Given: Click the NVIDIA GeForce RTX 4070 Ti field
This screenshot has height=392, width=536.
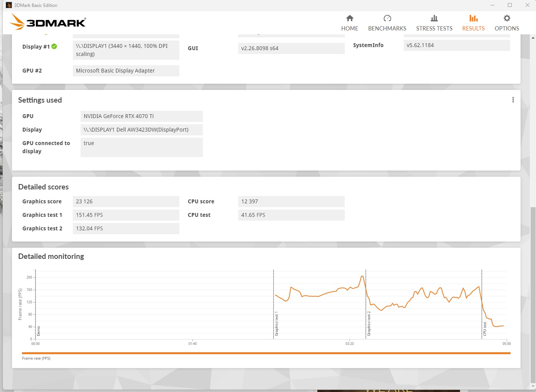Looking at the screenshot, I should click(x=142, y=116).
